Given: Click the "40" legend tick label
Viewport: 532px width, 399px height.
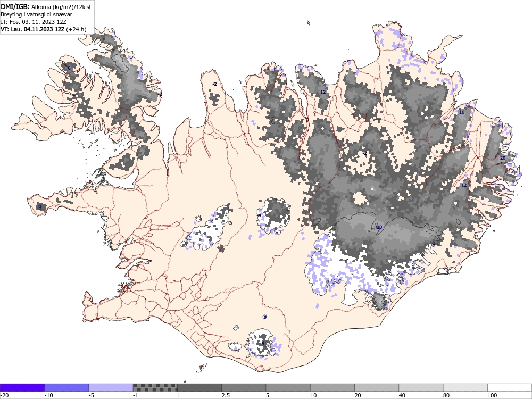Looking at the screenshot, I should 402,395.
